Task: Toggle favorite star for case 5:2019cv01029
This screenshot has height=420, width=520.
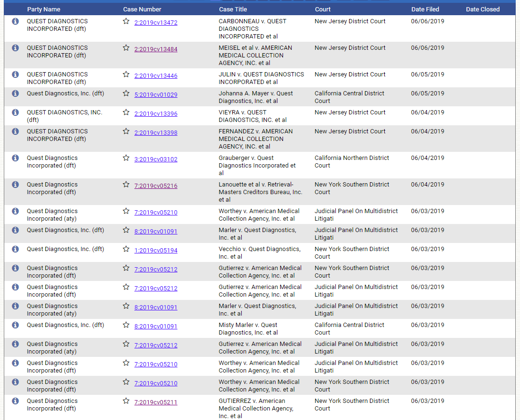Action: (x=126, y=93)
